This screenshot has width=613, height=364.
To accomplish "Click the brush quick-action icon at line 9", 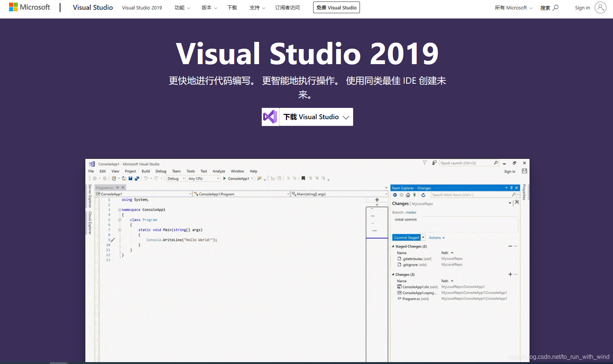I will pyautogui.click(x=113, y=240).
